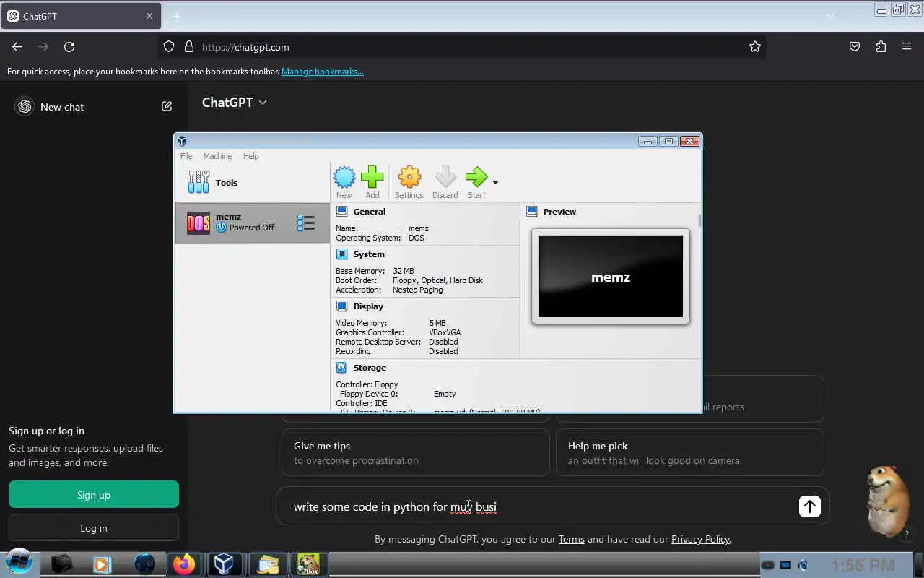This screenshot has height=578, width=924.
Task: Open the list all tabs dropdown
Action: click(x=830, y=16)
